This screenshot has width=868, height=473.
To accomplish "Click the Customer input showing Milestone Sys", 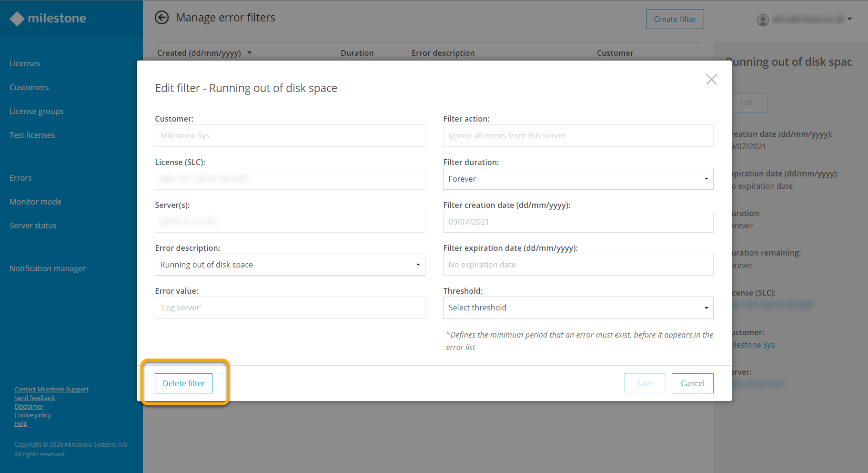I will tap(290, 135).
